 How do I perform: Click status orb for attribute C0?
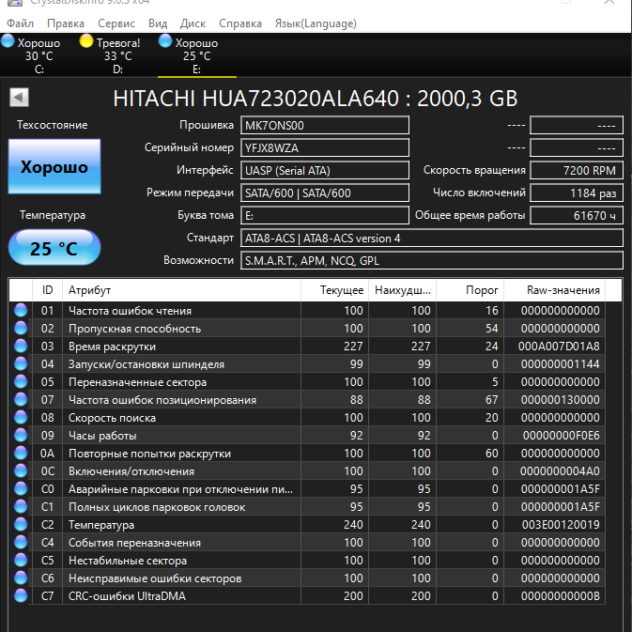coord(21,489)
